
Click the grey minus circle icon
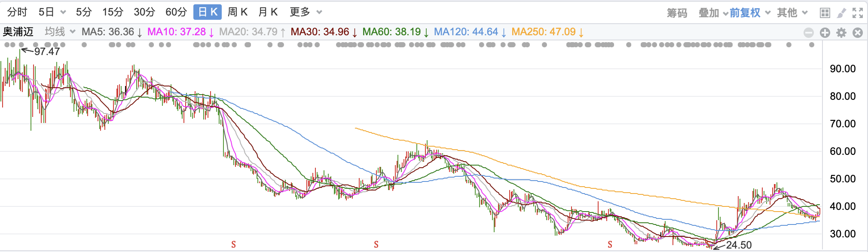(809, 33)
